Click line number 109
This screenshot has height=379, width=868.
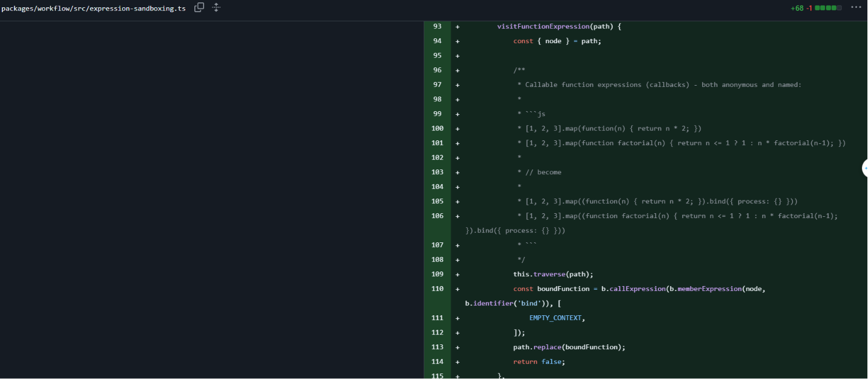point(437,275)
